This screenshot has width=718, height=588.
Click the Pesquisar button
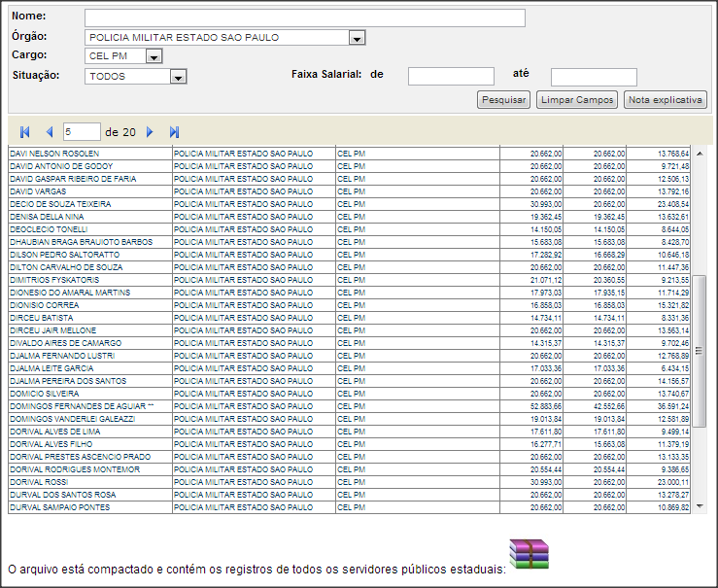[x=504, y=100]
